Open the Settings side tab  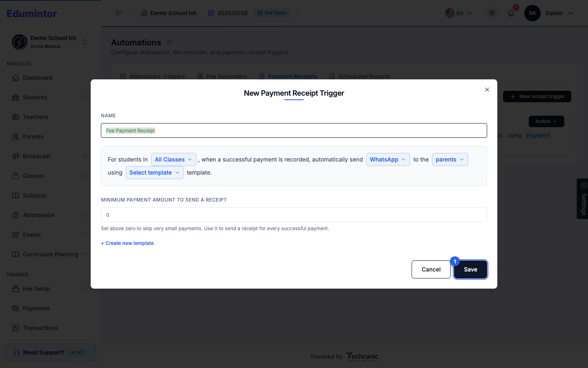tap(583, 199)
